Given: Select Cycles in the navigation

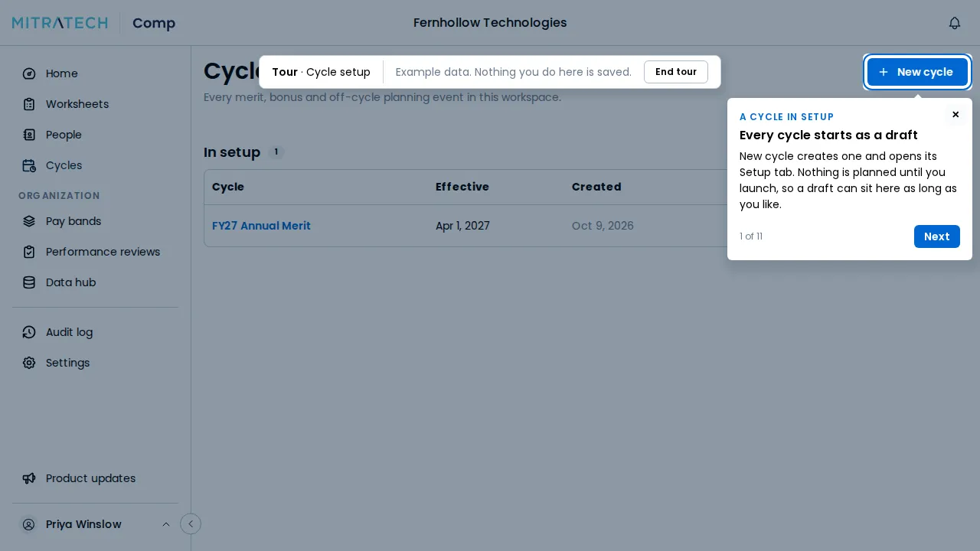Looking at the screenshot, I should click(x=95, y=165).
